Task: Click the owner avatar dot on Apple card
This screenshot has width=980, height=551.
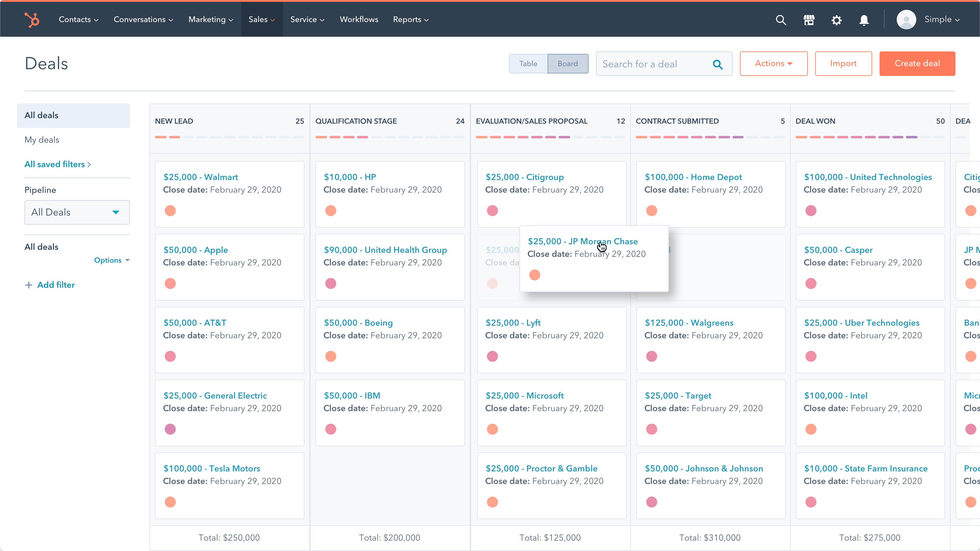Action: tap(170, 283)
